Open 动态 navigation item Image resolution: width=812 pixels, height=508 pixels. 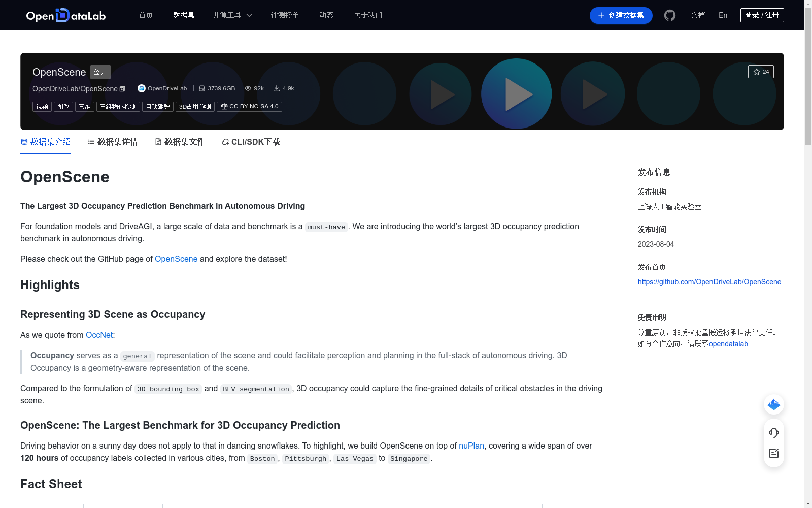[326, 15]
